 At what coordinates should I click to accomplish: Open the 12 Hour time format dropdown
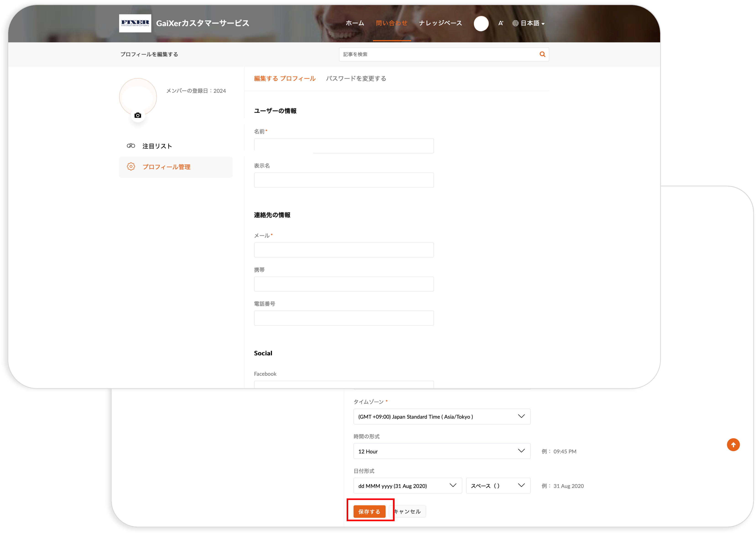(x=442, y=451)
